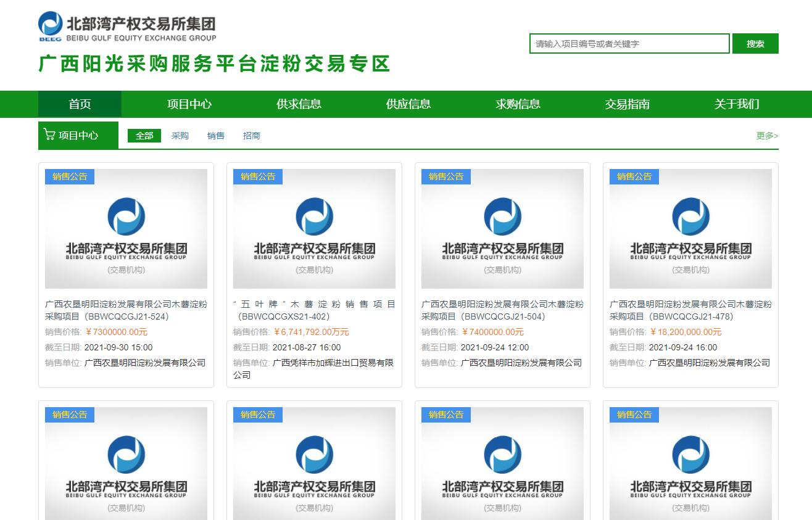This screenshot has height=520, width=812.
Task: Click the price ¥18,200,000.00元
Action: tap(686, 332)
